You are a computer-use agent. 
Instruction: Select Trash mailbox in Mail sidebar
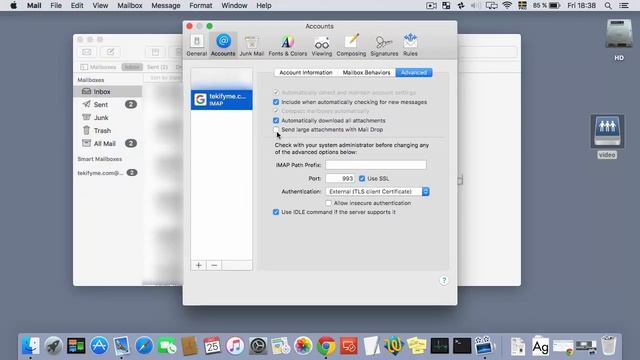pyautogui.click(x=108, y=131)
